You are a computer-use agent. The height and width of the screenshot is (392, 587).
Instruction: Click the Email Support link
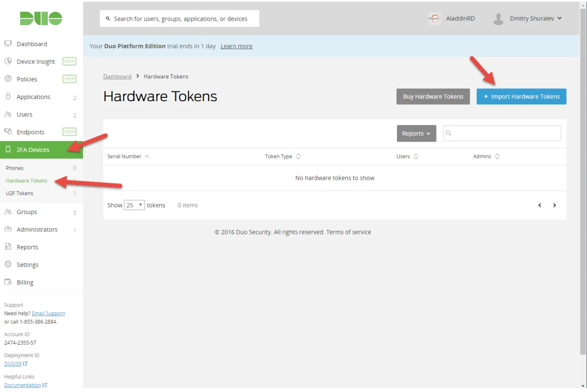48,313
